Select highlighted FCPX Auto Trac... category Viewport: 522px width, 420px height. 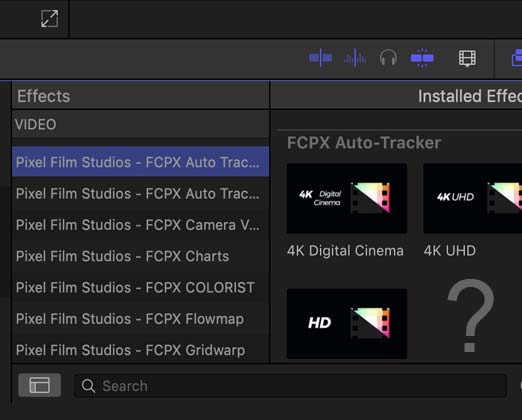tap(140, 162)
